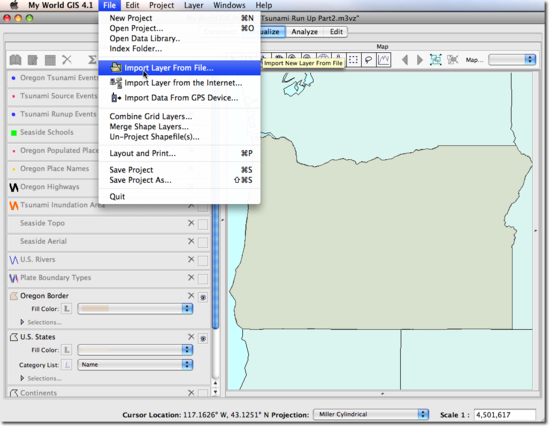Click Oregon Border fill color swatch
This screenshot has height=427, width=550.
point(95,309)
